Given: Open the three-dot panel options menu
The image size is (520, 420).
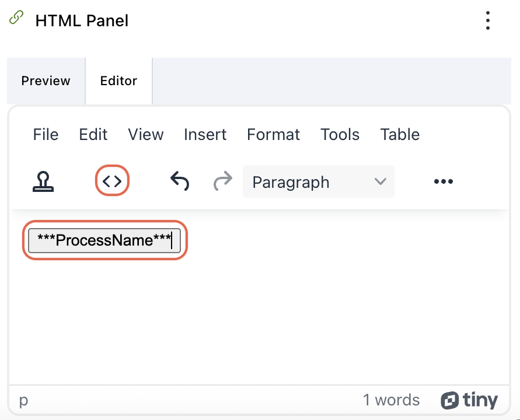Looking at the screenshot, I should (x=488, y=21).
